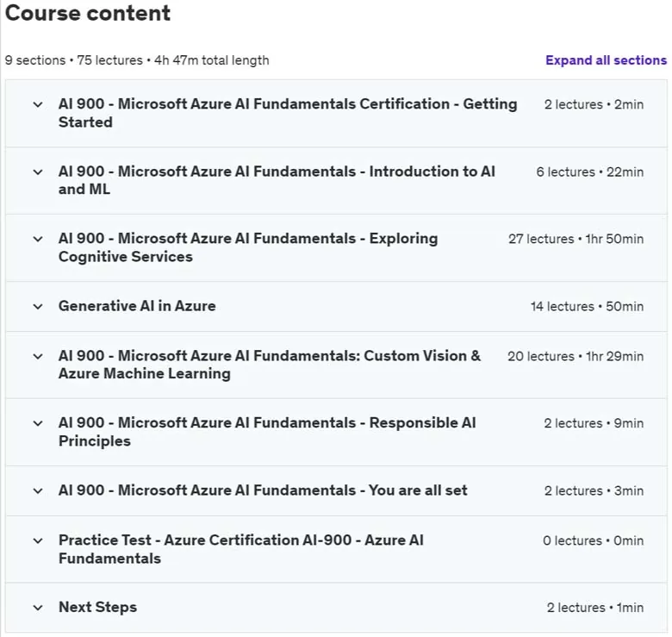Open Custom Vision & Azure Machine Learning title
Viewport: 672px width, 637px height.
[270, 365]
